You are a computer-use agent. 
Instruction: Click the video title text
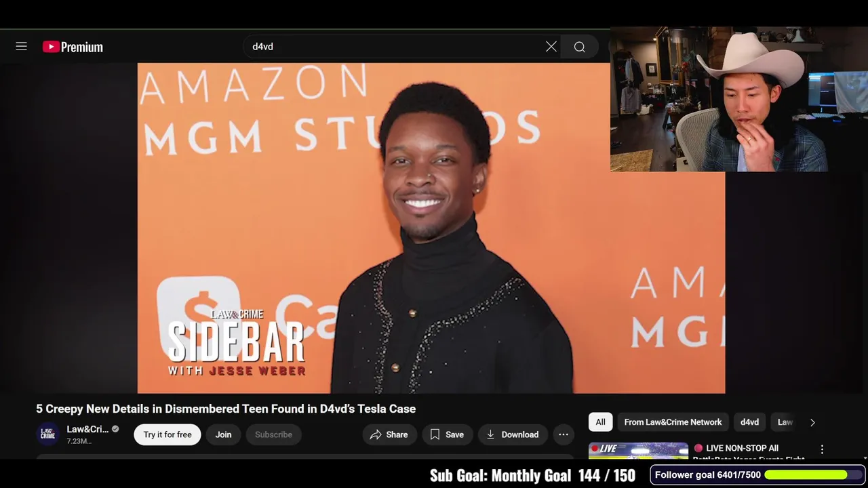[226, 409]
